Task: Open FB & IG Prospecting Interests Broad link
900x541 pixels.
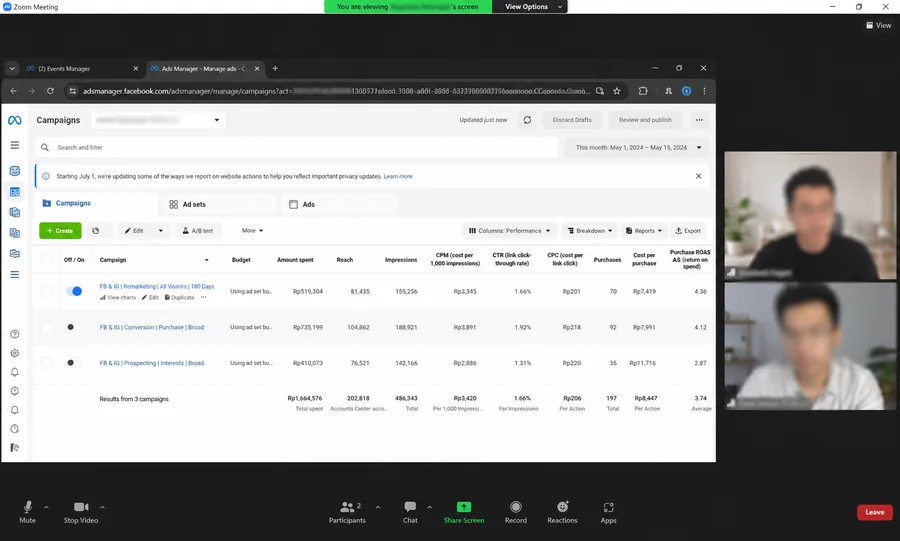Action: (152, 363)
